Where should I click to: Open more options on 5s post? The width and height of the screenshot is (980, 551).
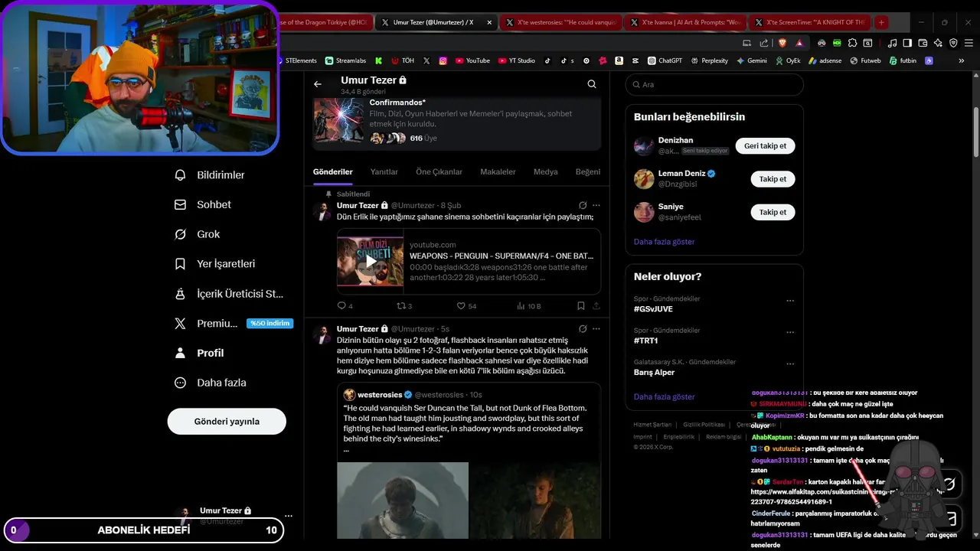(596, 329)
